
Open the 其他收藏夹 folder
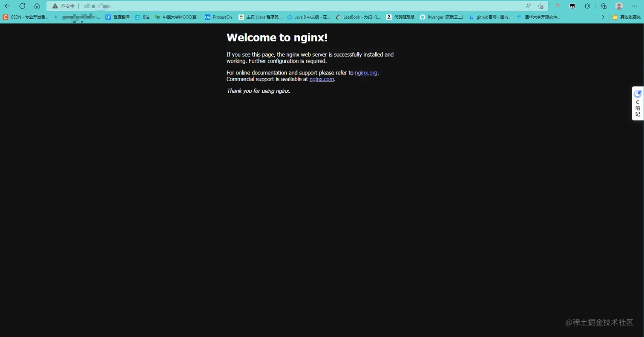coord(627,17)
